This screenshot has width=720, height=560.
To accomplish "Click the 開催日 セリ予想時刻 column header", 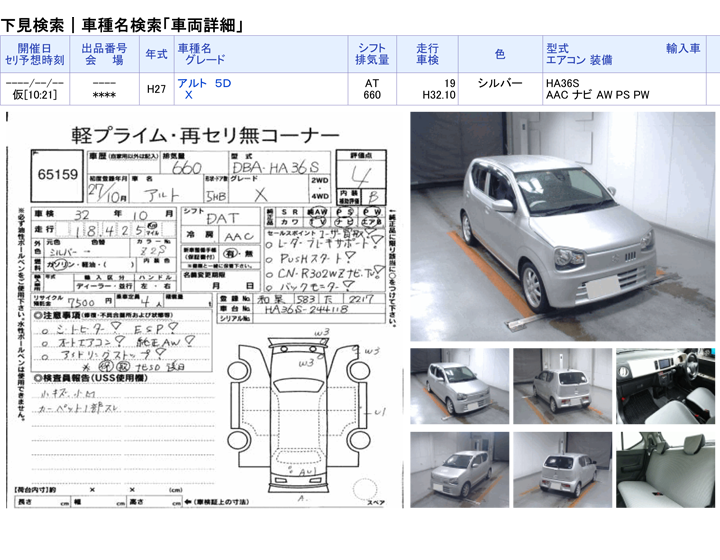I will (34, 54).
